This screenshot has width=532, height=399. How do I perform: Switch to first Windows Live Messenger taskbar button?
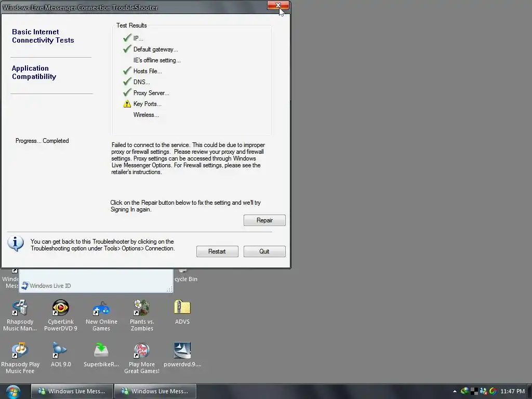(72, 391)
